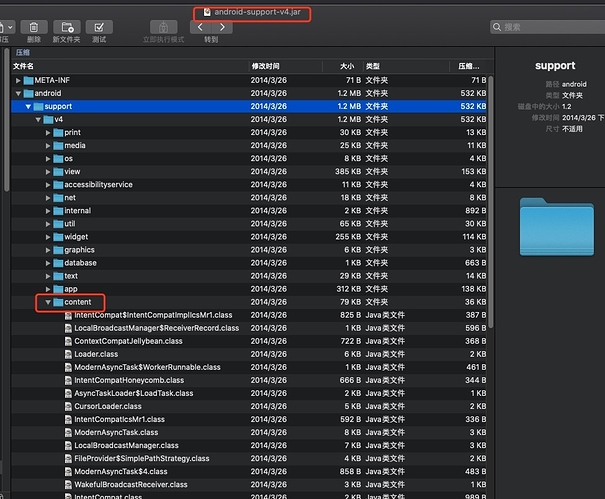Expand the media folder
605x499 pixels.
(x=48, y=146)
